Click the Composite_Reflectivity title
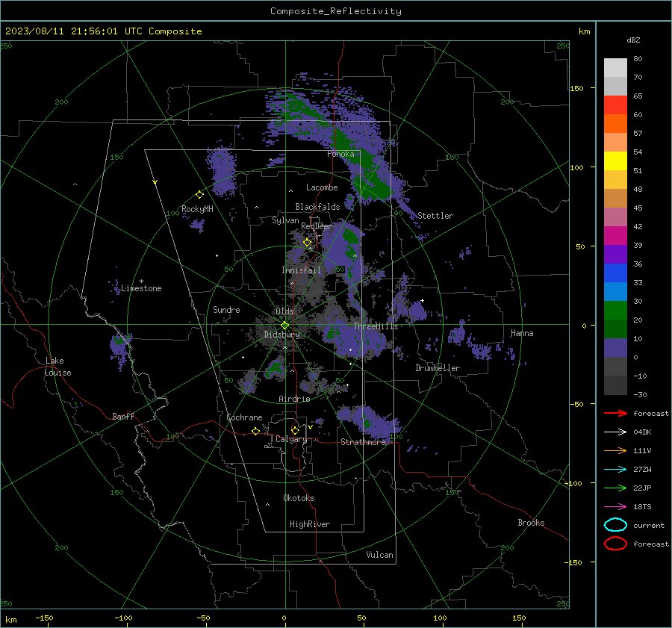 point(336,11)
